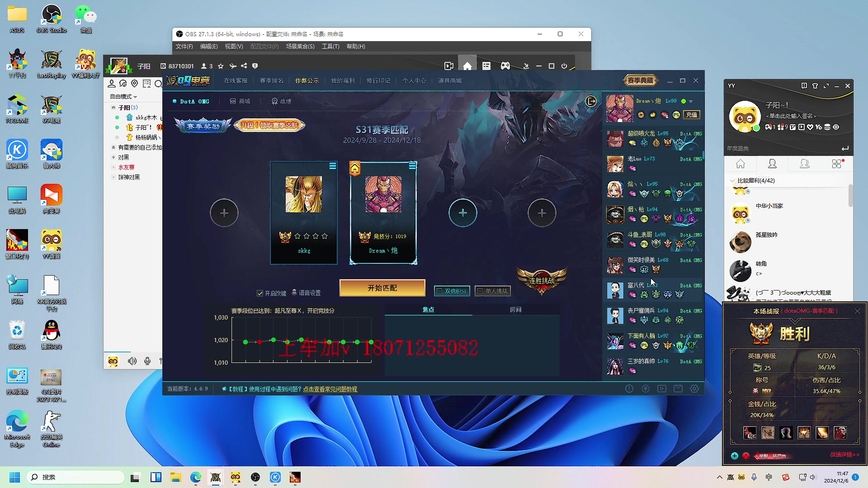Open the list panel icon beside the home icon

486,66
